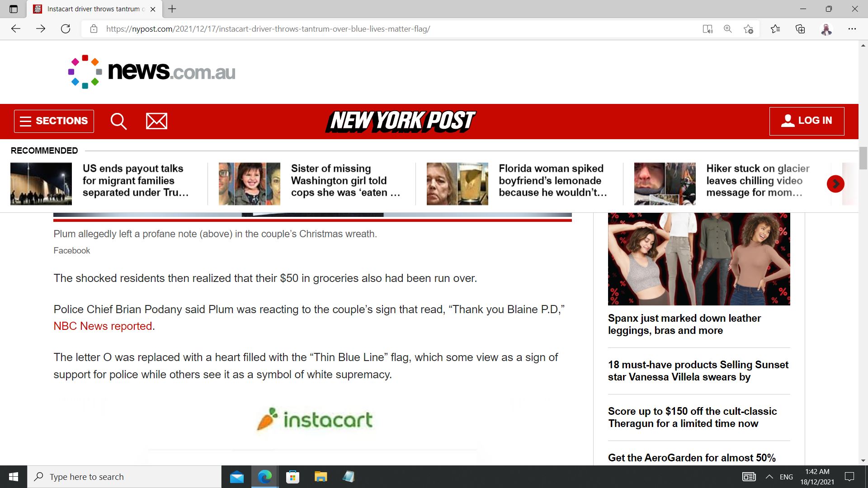The width and height of the screenshot is (868, 488).
Task: Click the Windows taskbar search box
Action: coord(124,477)
